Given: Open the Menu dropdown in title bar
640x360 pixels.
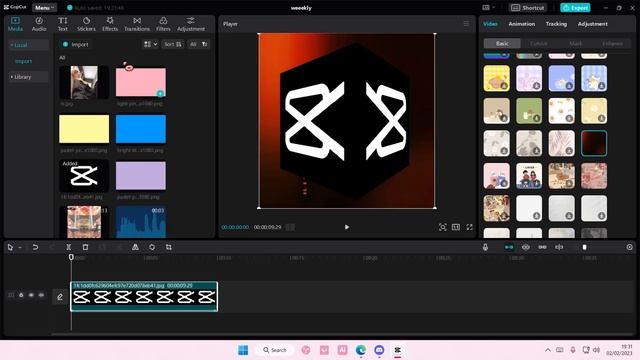Looking at the screenshot, I should [x=44, y=7].
